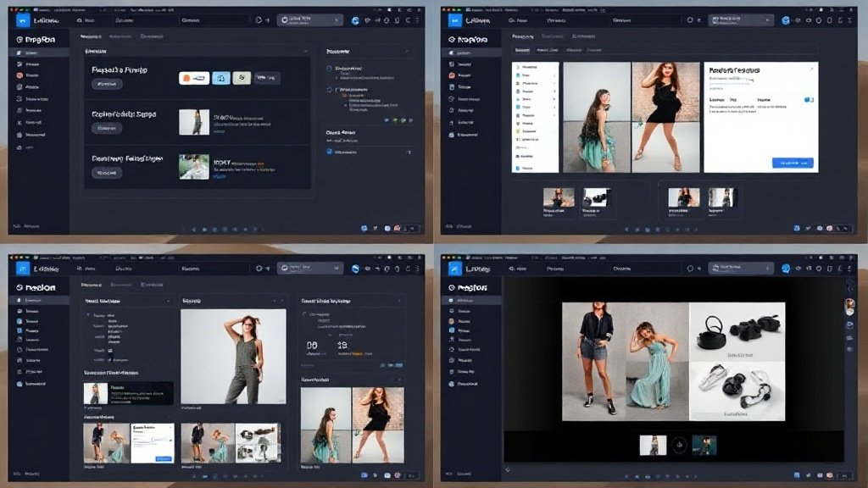Screen dimensions: 868x488
Task: Select third tab in jumpsuit-photo window
Action: click(152, 285)
